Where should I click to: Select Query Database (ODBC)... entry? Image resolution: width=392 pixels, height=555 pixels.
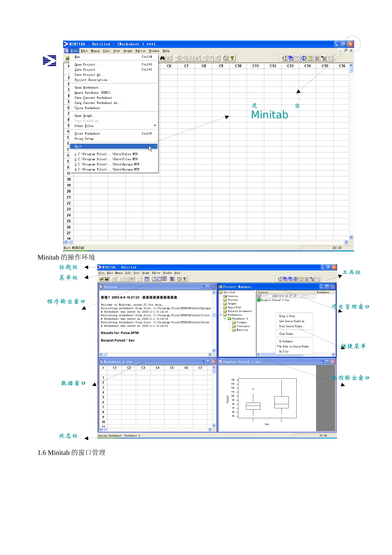click(x=113, y=93)
